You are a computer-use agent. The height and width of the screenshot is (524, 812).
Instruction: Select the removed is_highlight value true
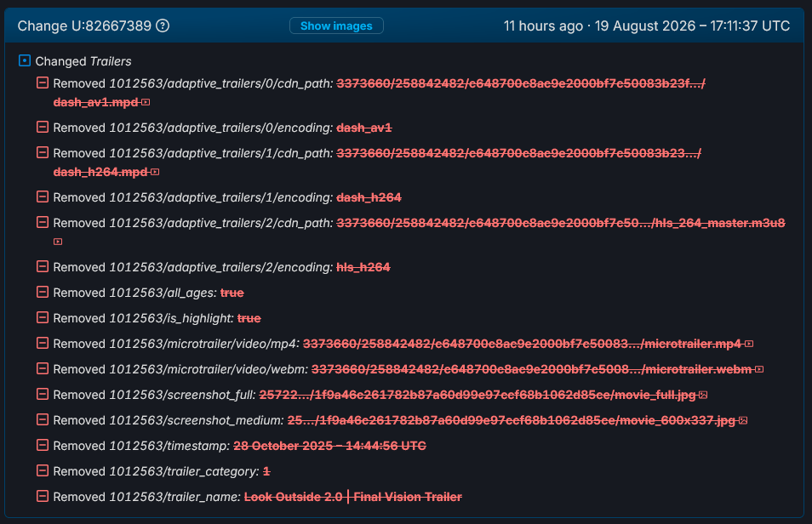(x=249, y=318)
